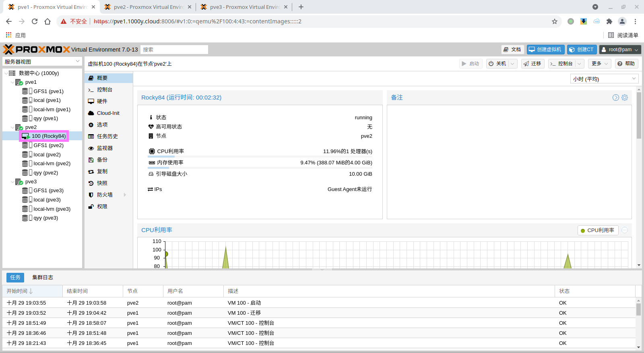
Task: Click the 创建CT button
Action: coord(582,50)
